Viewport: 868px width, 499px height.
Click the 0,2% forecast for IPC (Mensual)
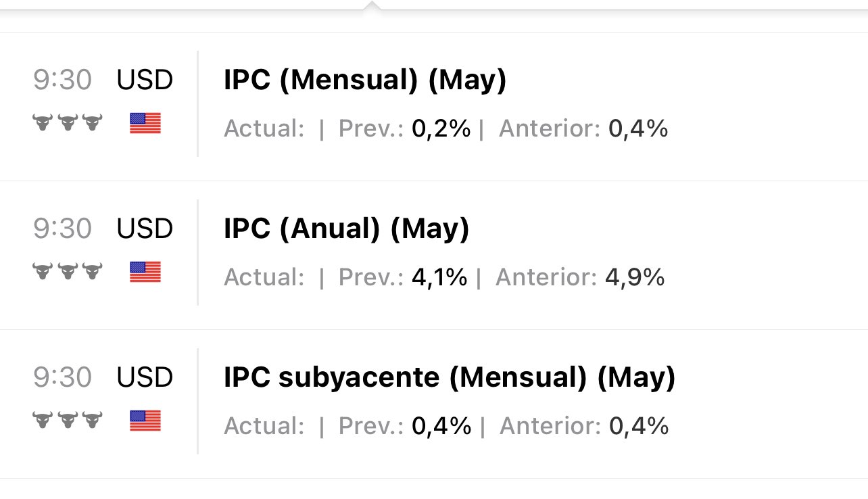coord(441,128)
